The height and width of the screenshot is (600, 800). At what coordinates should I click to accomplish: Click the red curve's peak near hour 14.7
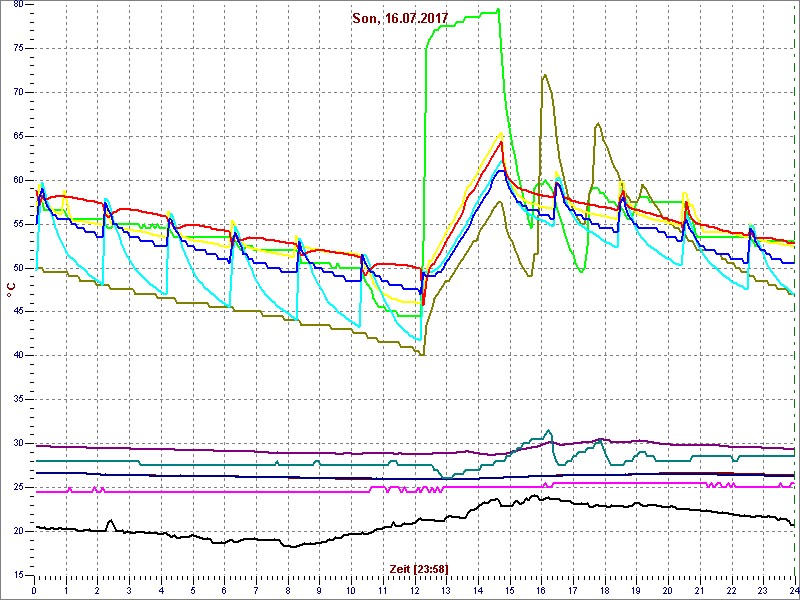[502, 142]
